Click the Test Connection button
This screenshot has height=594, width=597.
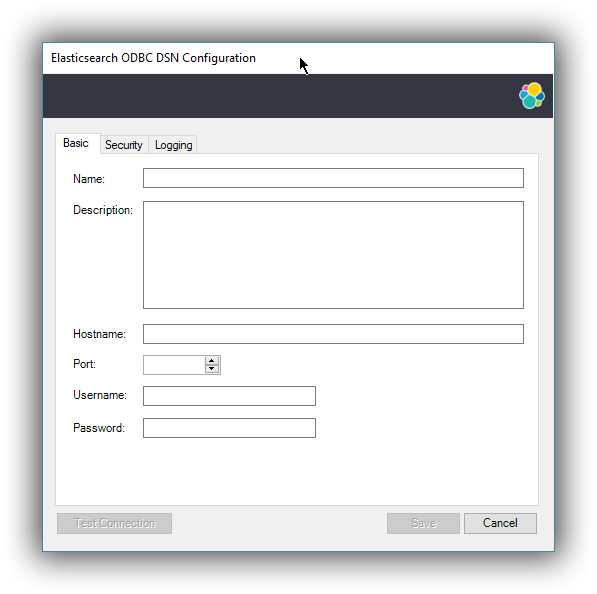coord(114,523)
